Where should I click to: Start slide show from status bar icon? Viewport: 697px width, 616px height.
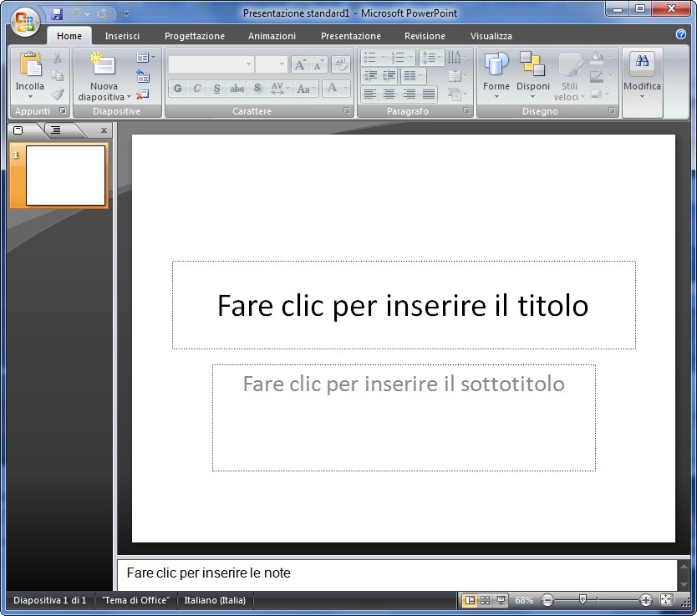pos(501,600)
